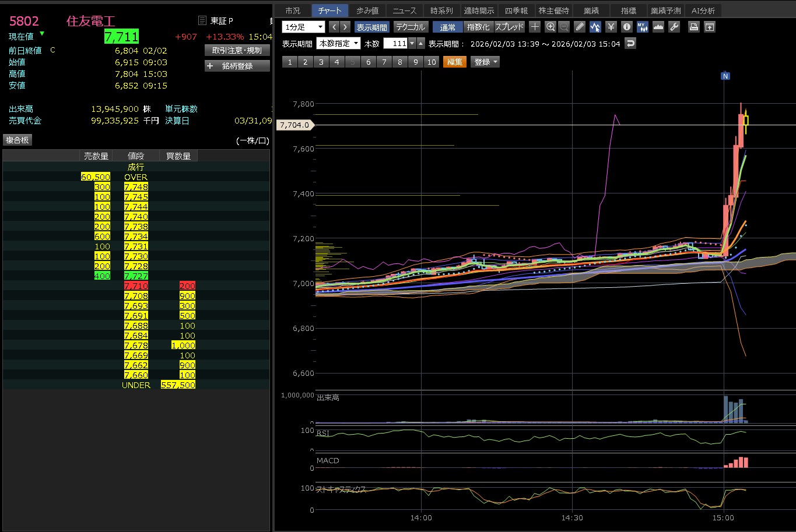The height and width of the screenshot is (532, 796).
Task: Click the crosshair cursor icon
Action: pyautogui.click(x=534, y=27)
